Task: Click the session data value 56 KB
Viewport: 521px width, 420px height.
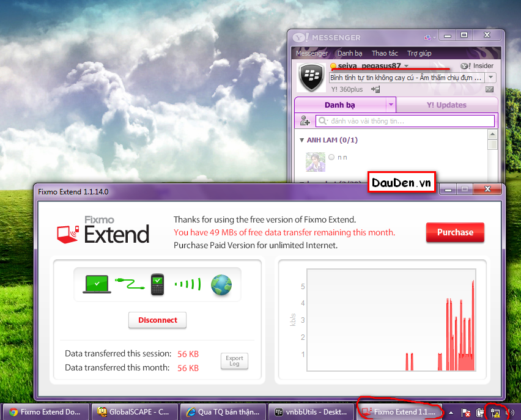Action: point(188,354)
